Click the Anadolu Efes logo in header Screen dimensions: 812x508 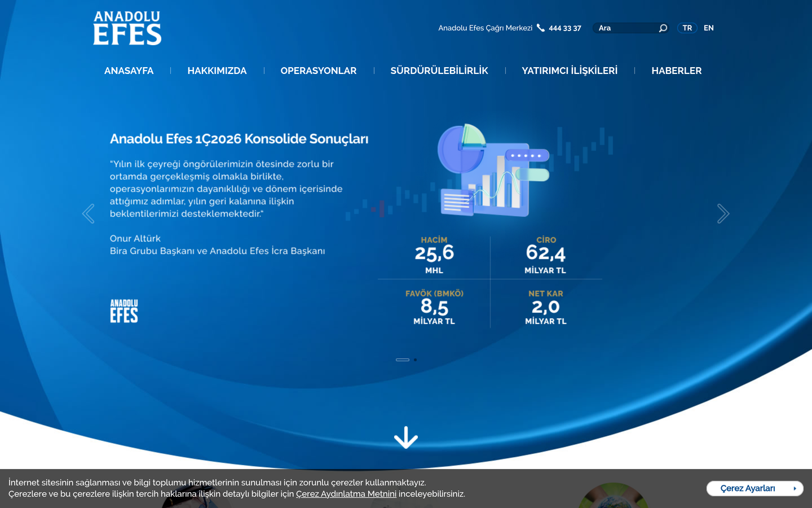pos(127,28)
